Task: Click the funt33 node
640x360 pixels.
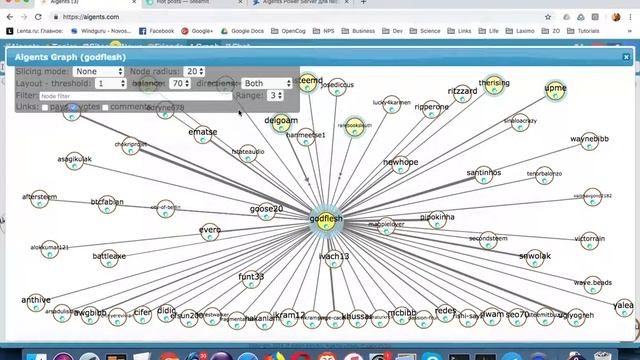Action: tap(251, 280)
